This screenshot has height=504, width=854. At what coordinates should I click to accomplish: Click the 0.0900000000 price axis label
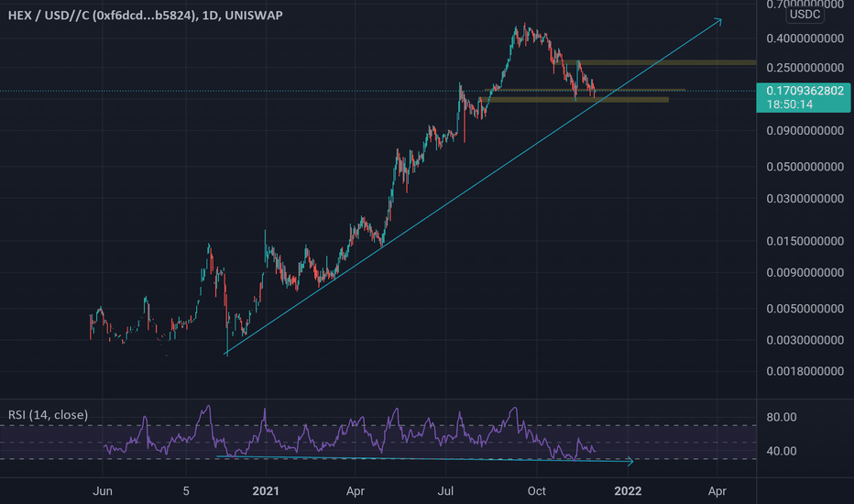[805, 131]
